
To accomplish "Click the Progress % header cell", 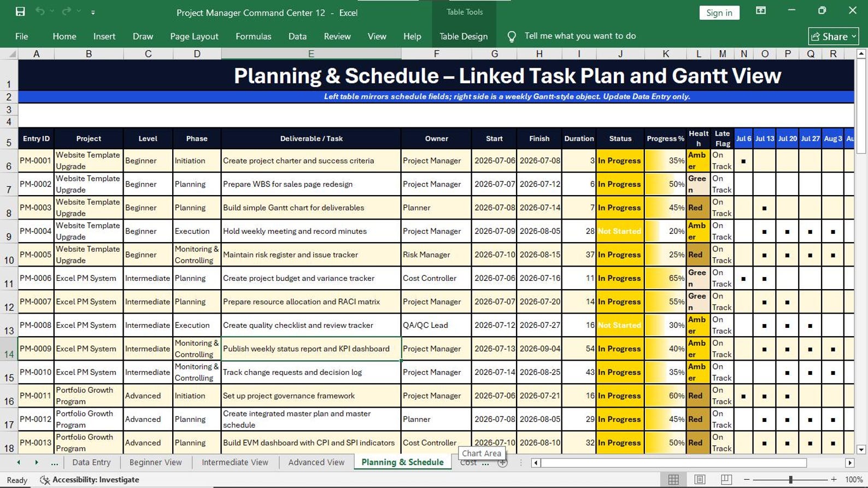I will click(x=665, y=138).
